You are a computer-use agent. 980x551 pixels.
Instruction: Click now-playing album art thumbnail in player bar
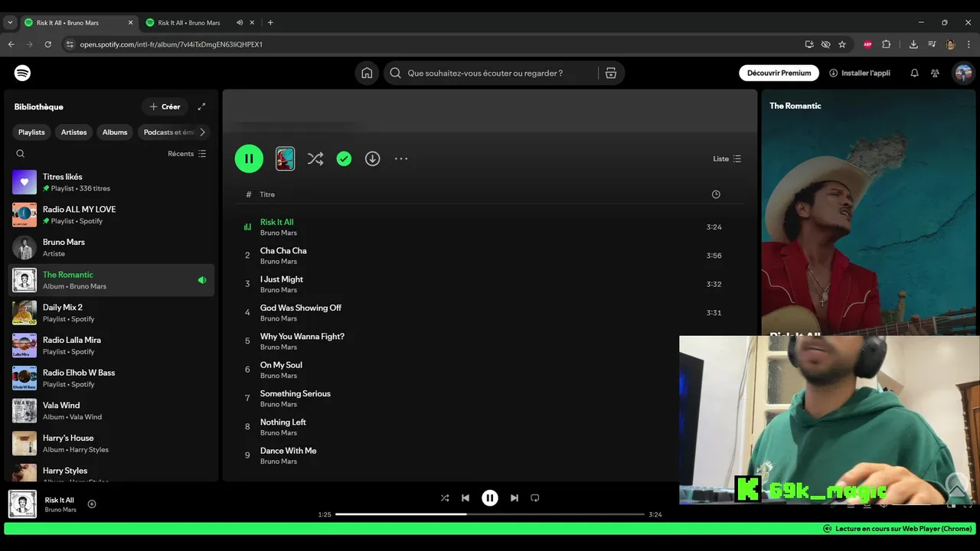(22, 504)
